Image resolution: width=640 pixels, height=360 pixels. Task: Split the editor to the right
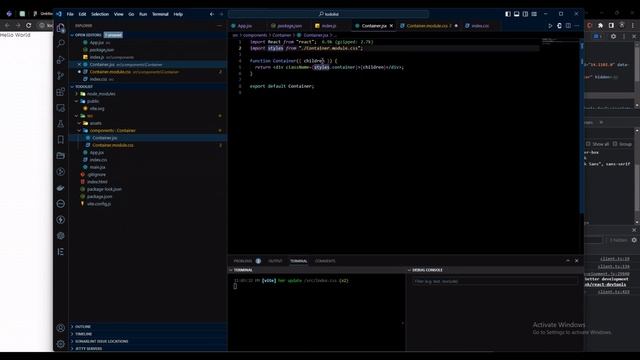[x=568, y=26]
